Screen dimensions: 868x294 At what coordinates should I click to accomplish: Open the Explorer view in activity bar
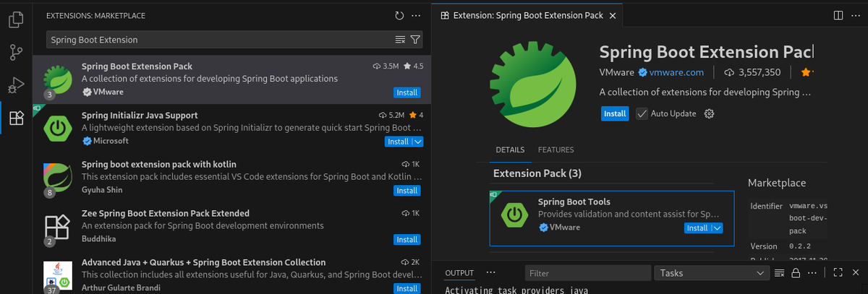[16, 20]
